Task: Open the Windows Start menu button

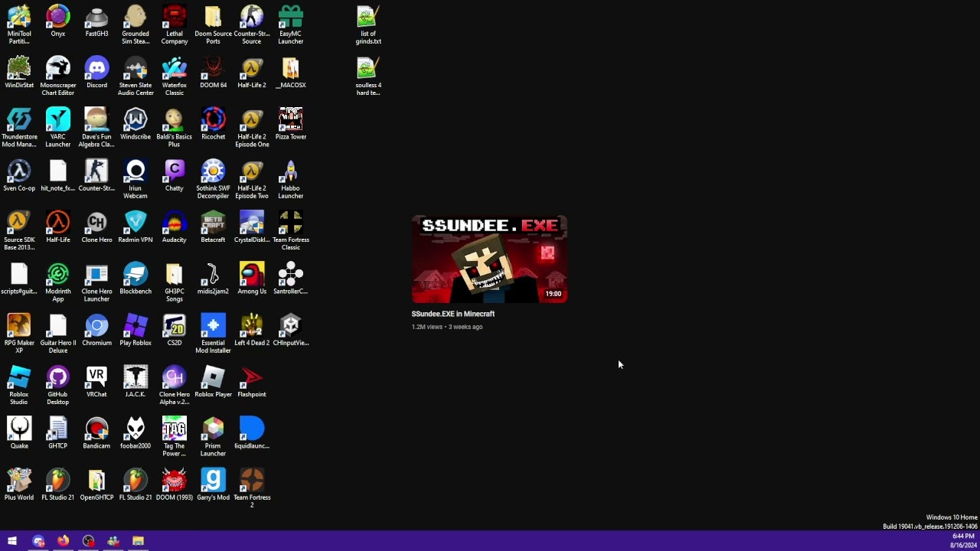Action: pyautogui.click(x=12, y=541)
